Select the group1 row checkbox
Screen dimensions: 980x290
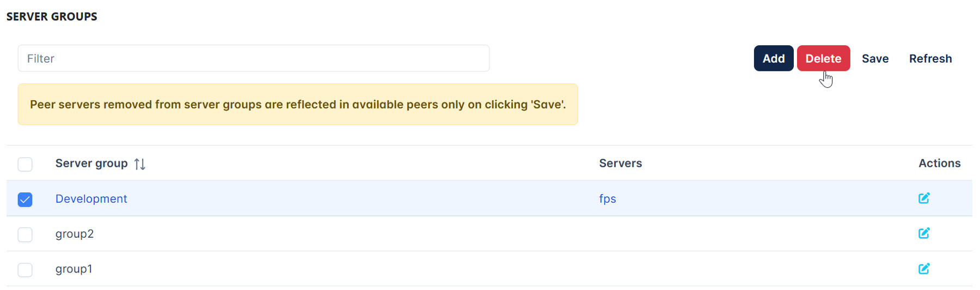(x=25, y=270)
